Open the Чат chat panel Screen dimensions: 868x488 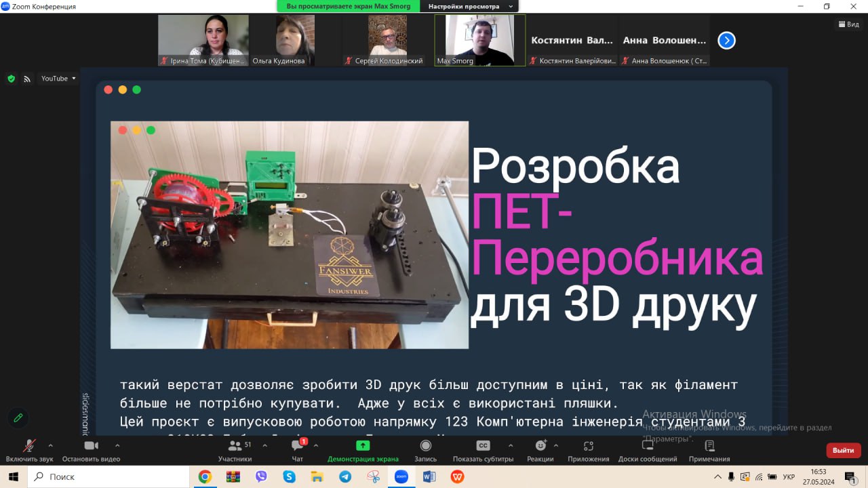click(x=297, y=446)
